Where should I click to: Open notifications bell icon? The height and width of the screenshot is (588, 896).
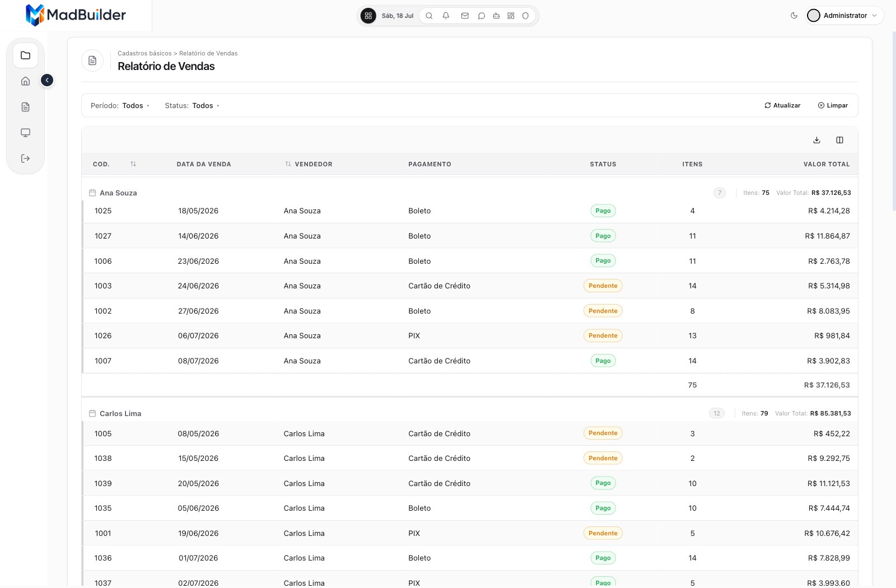[446, 16]
